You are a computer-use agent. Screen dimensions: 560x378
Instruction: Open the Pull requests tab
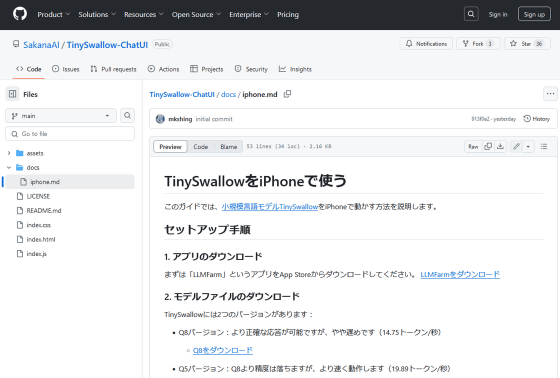point(113,69)
